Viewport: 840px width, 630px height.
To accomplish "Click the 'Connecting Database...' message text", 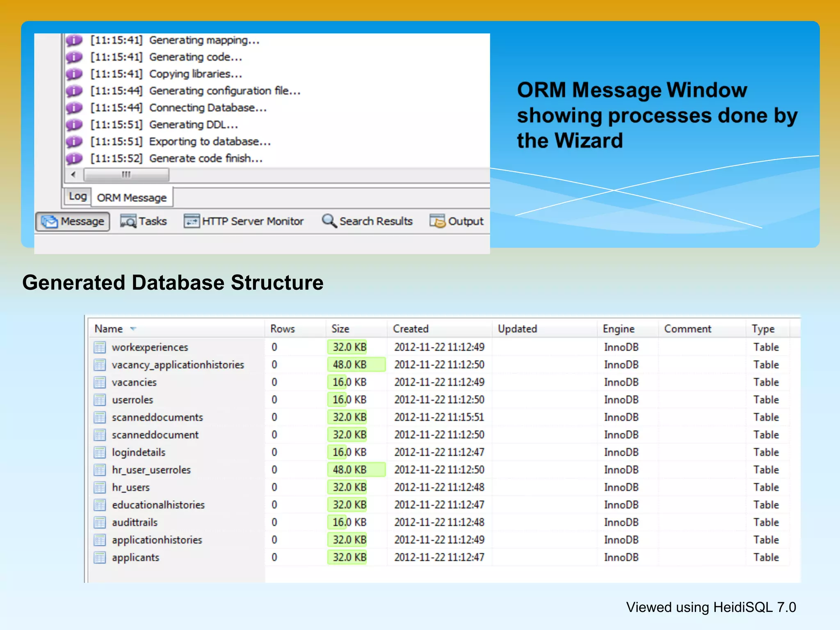I will tap(208, 107).
